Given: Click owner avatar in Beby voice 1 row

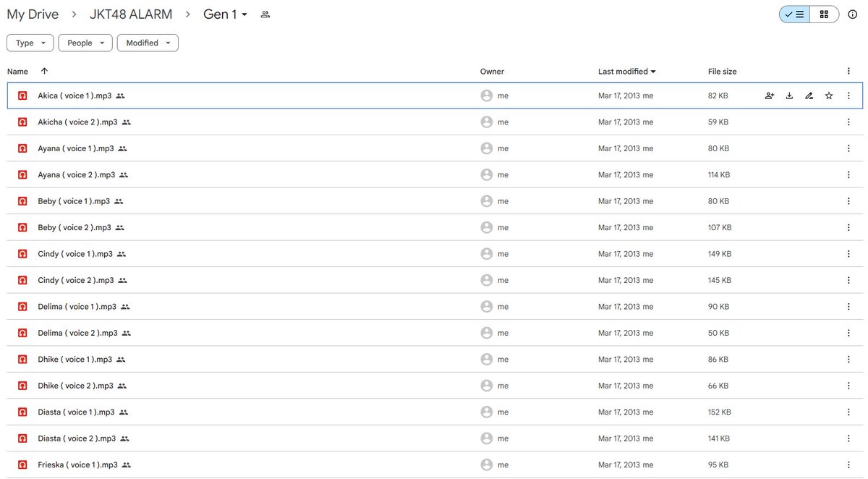Looking at the screenshot, I should point(487,201).
